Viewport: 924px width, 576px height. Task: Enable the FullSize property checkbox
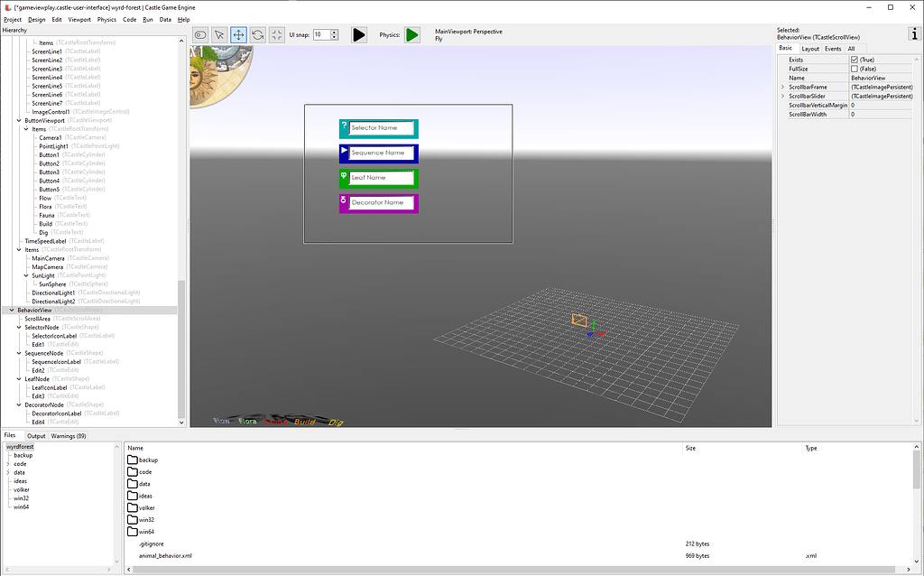855,69
